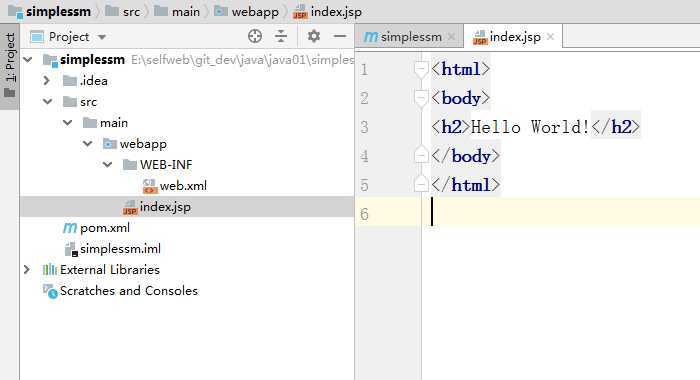Click the collapse all icon in Project panel
The width and height of the screenshot is (700, 380).
(281, 36)
